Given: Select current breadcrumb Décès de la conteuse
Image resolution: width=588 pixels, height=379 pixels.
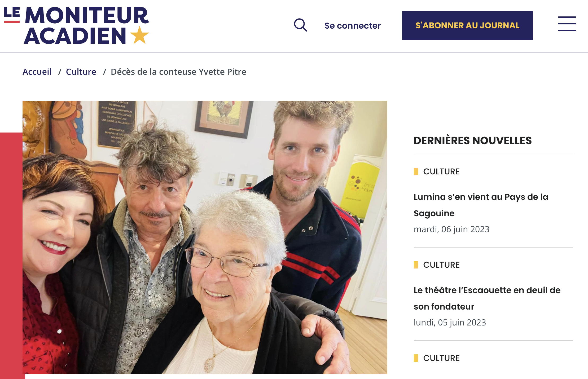Looking at the screenshot, I should pyautogui.click(x=178, y=72).
